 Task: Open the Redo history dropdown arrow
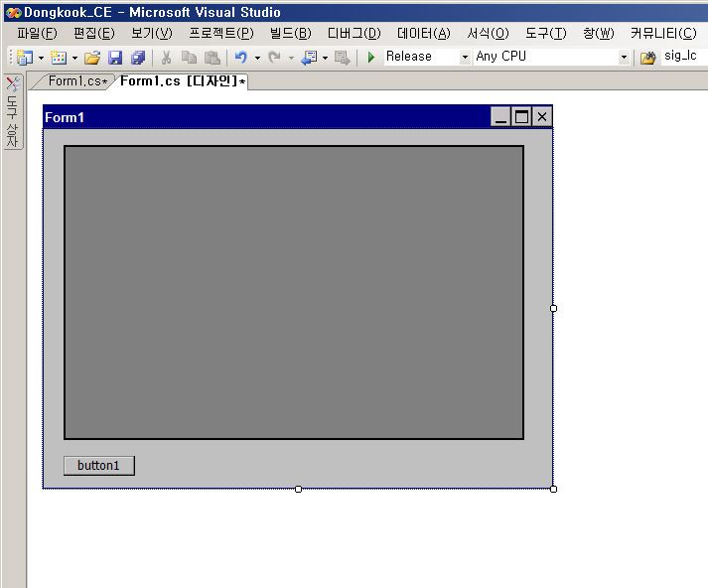point(291,58)
